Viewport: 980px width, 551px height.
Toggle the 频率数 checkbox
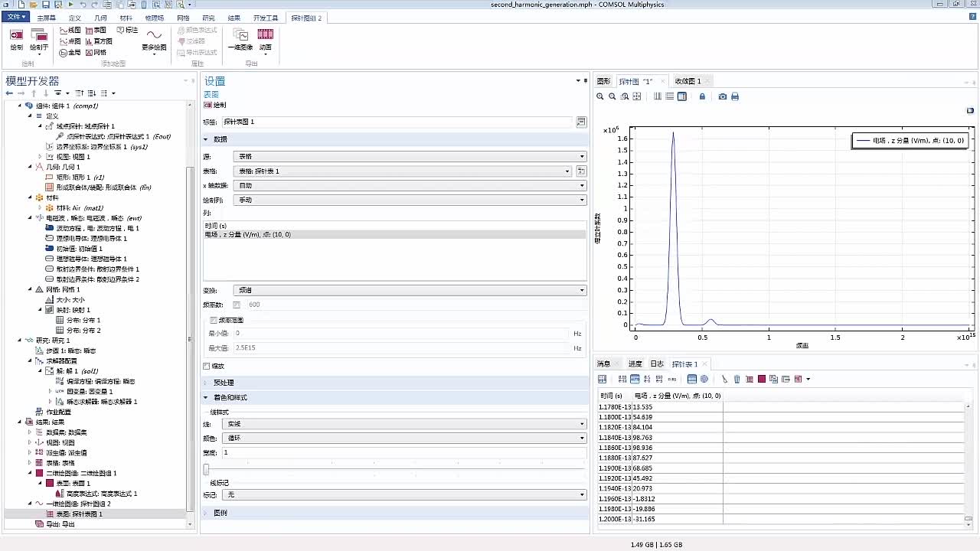coord(237,305)
